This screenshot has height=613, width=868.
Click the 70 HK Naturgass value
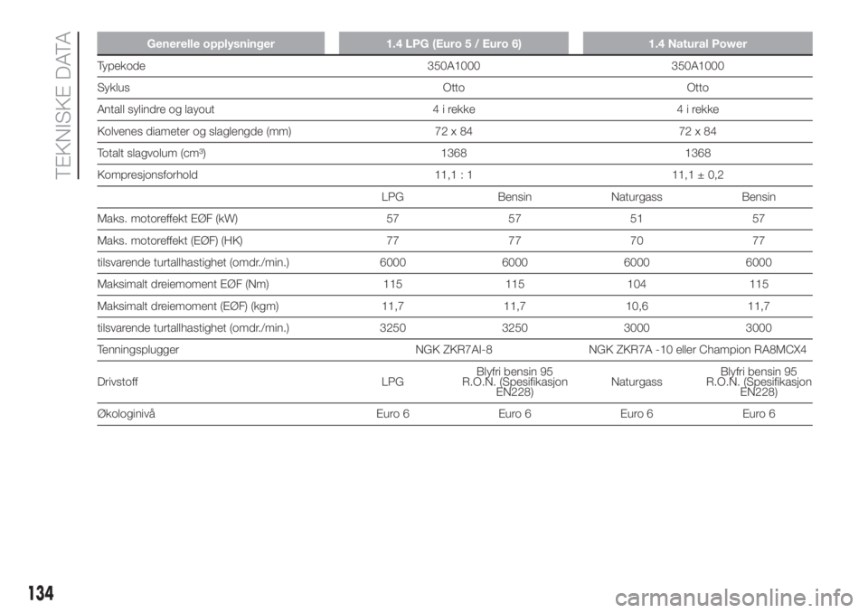(x=637, y=240)
